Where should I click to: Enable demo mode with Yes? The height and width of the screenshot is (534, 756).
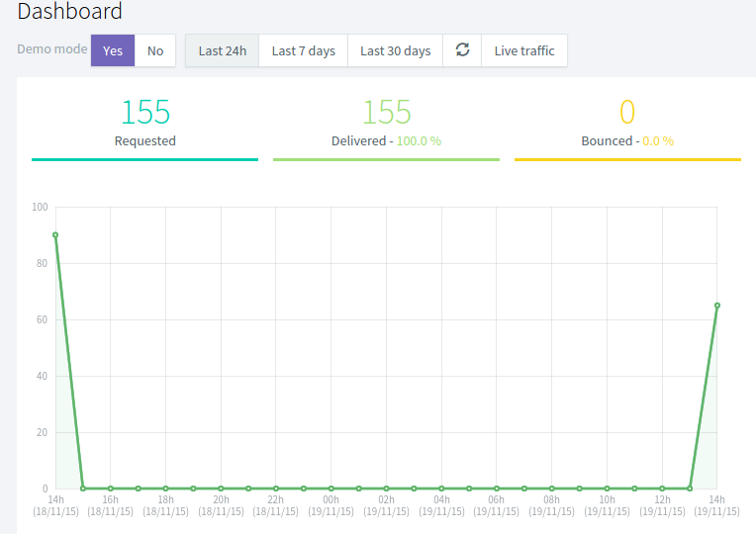click(x=113, y=50)
